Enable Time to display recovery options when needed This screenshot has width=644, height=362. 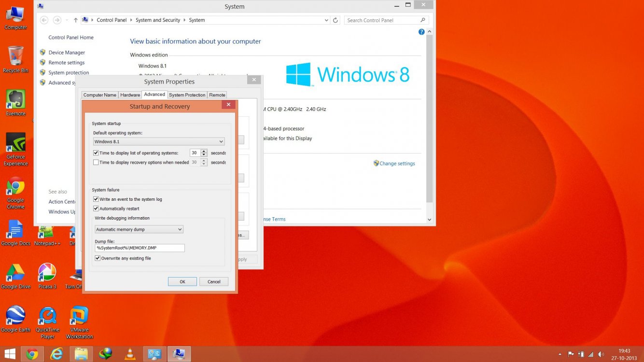[x=96, y=163]
